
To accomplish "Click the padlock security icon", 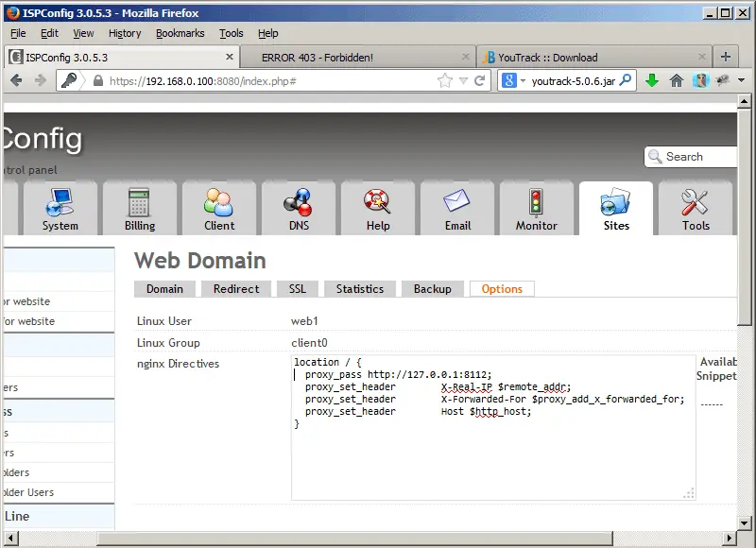I will click(x=98, y=80).
